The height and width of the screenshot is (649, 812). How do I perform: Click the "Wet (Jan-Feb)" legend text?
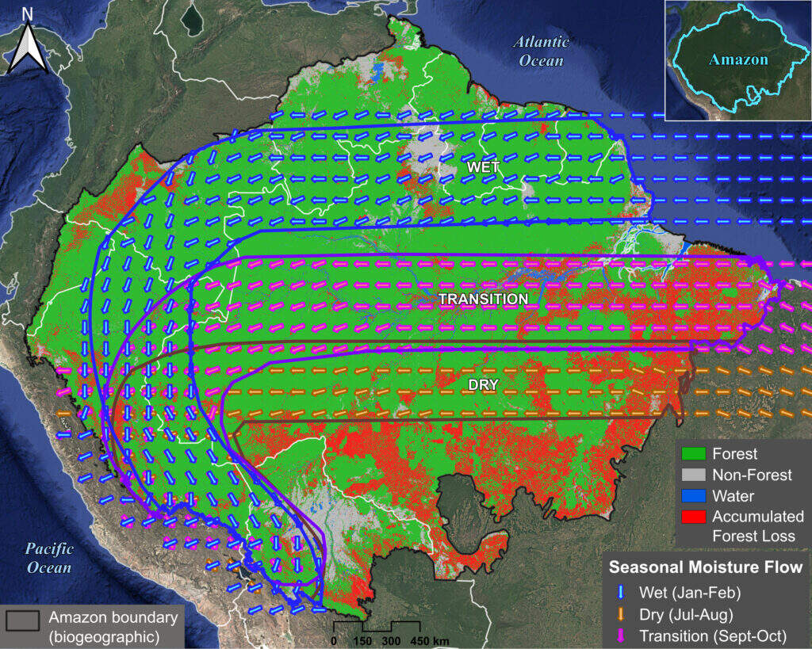coord(690,593)
